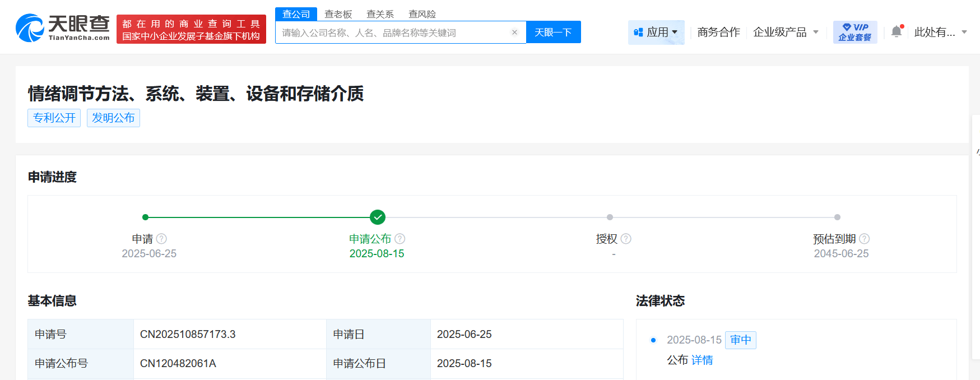Image resolution: width=980 pixels, height=380 pixels.
Task: Open the 企业级产品 dropdown menu
Action: [x=785, y=33]
